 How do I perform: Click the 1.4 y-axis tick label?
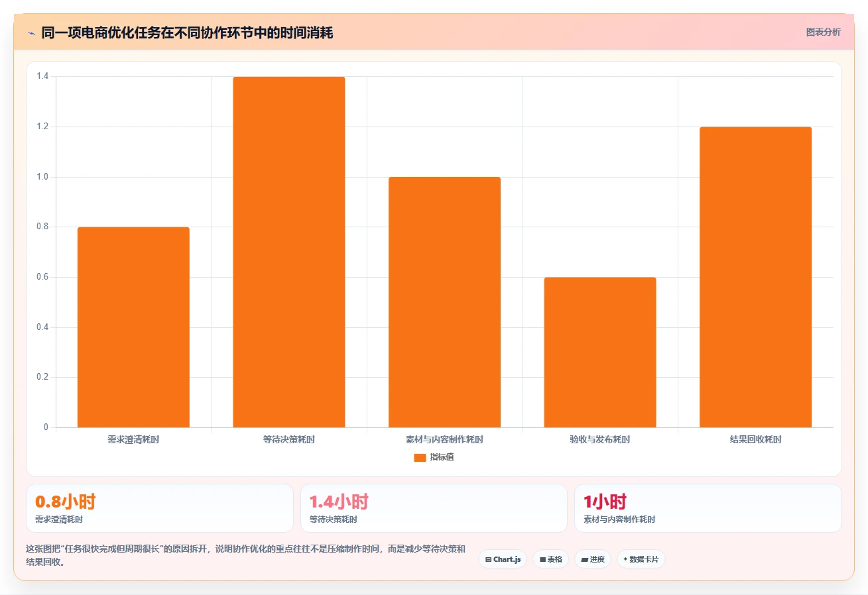42,77
